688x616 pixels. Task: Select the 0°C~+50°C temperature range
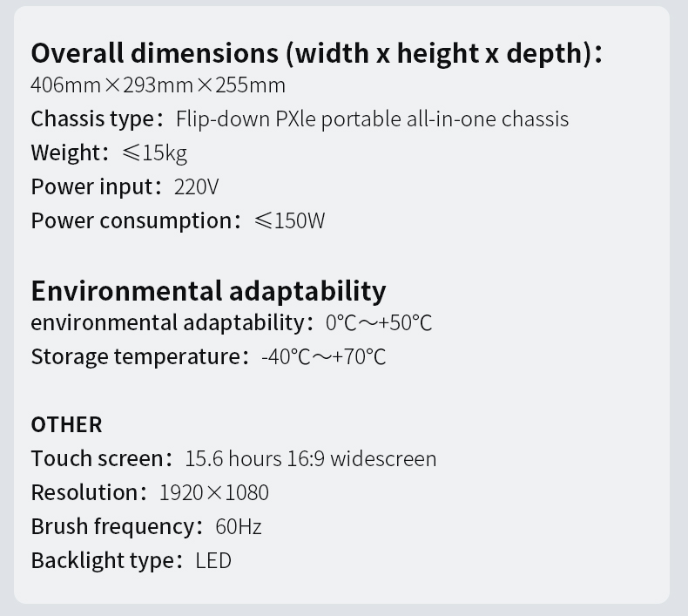click(379, 322)
